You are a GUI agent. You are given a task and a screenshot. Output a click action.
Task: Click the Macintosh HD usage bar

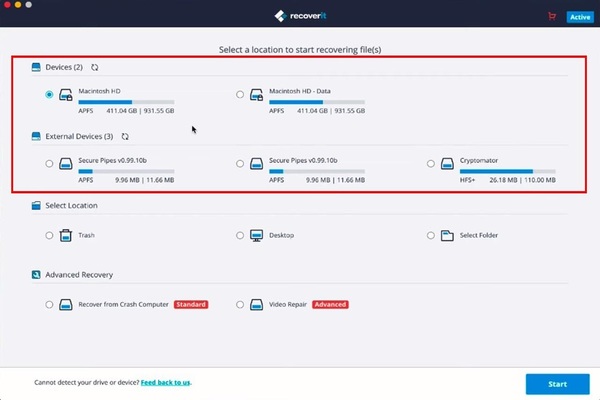pyautogui.click(x=126, y=102)
